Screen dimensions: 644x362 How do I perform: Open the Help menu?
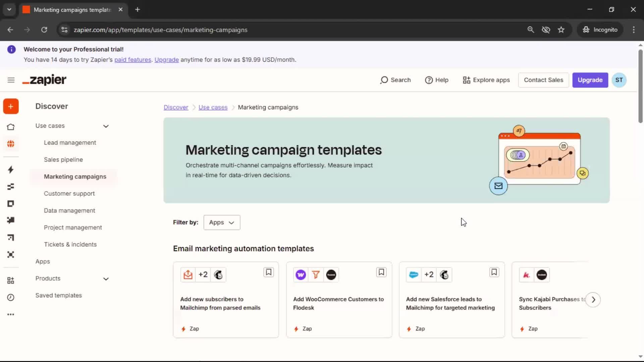point(437,80)
